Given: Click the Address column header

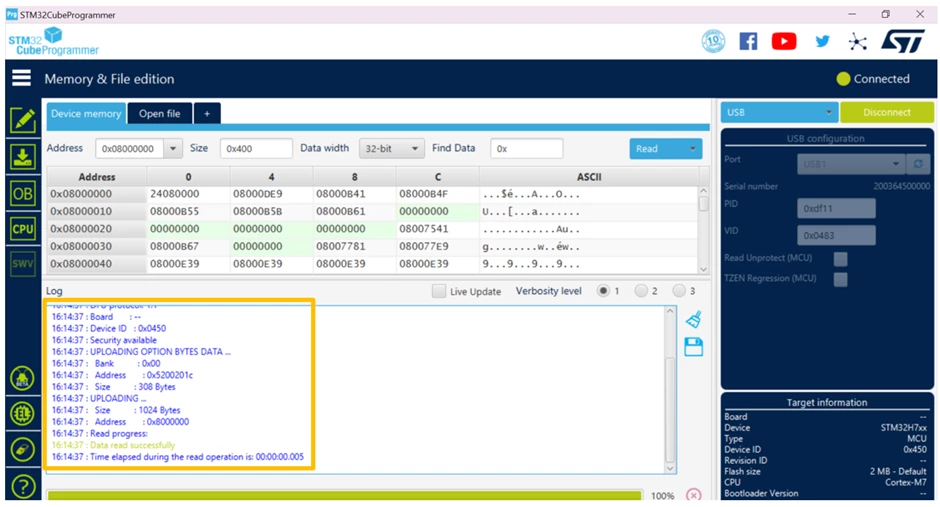Looking at the screenshot, I should [97, 177].
